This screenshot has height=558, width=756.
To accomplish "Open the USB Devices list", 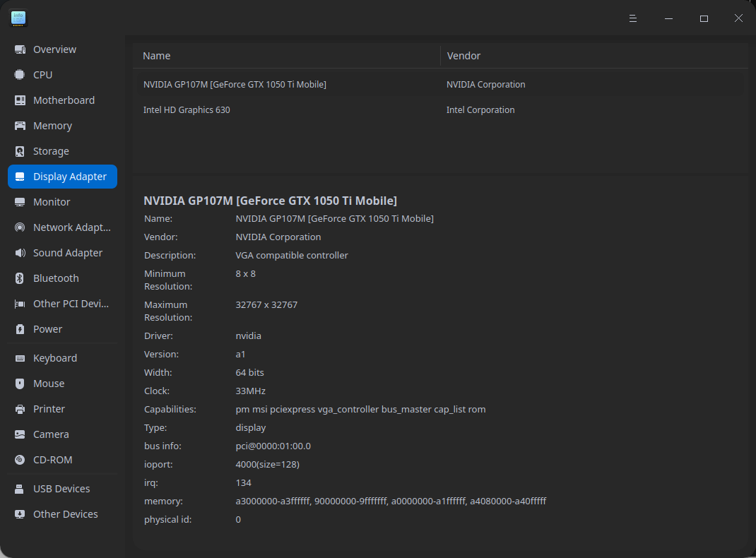I will coord(63,489).
